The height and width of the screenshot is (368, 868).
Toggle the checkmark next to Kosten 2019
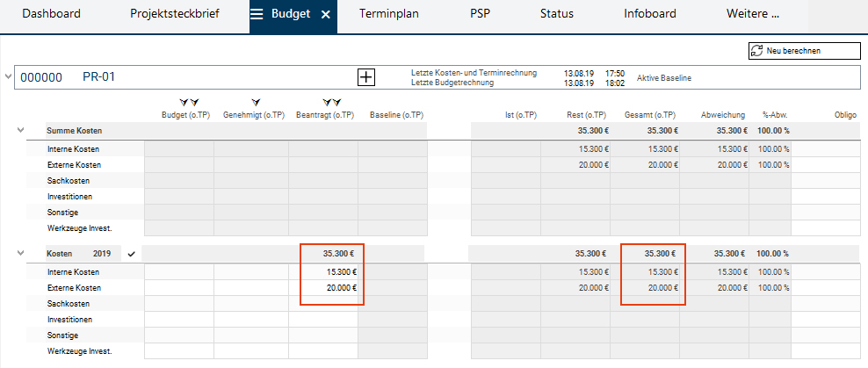[132, 254]
